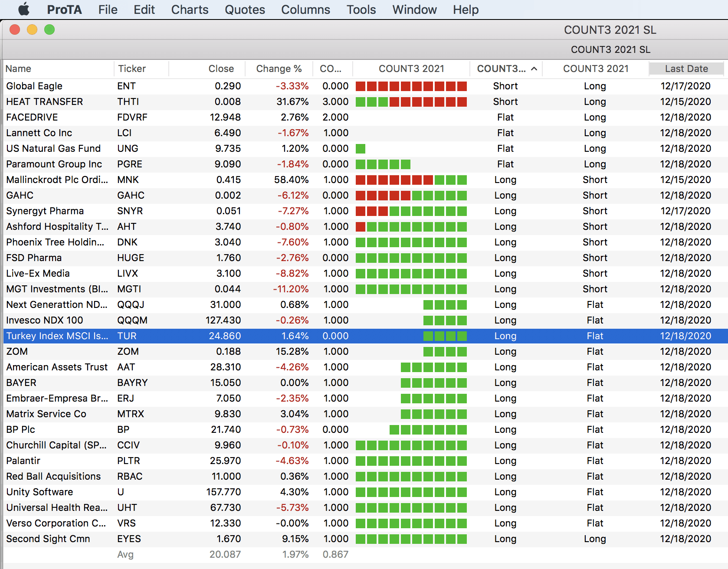Click EYES last-column Long cell
728x569 pixels.
(x=595, y=539)
